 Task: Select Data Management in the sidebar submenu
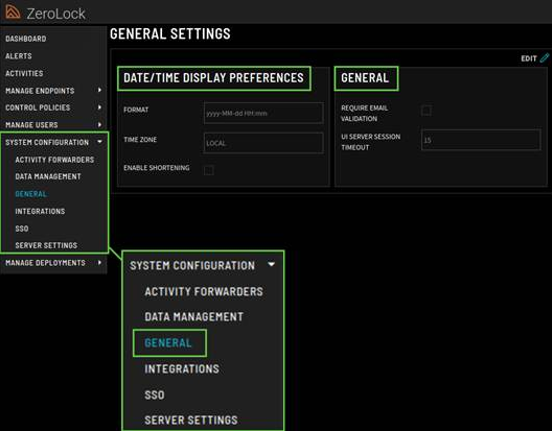48,176
